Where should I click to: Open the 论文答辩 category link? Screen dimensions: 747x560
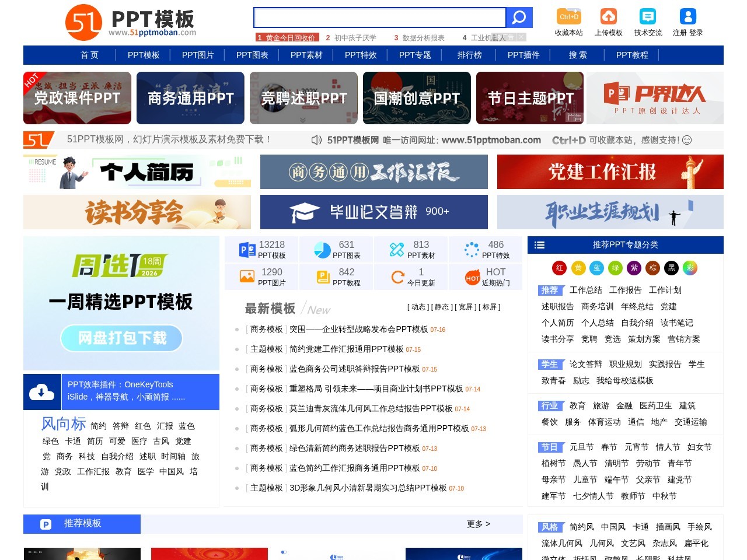(586, 364)
